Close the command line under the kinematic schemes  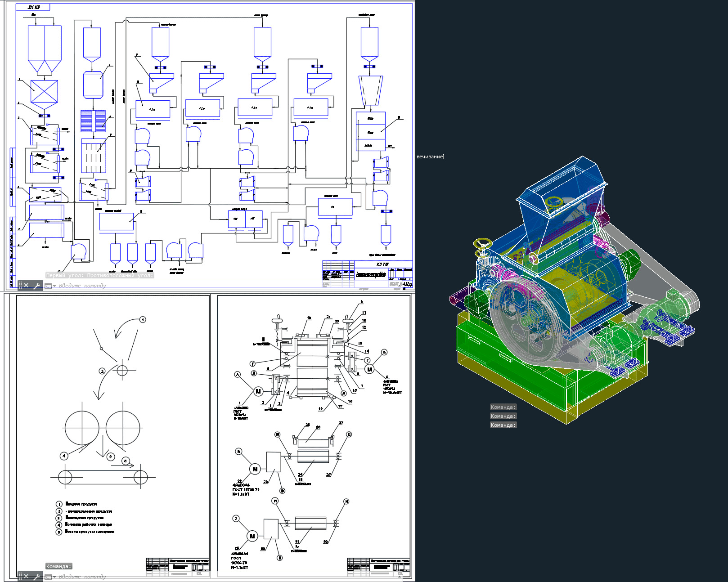pos(26,576)
